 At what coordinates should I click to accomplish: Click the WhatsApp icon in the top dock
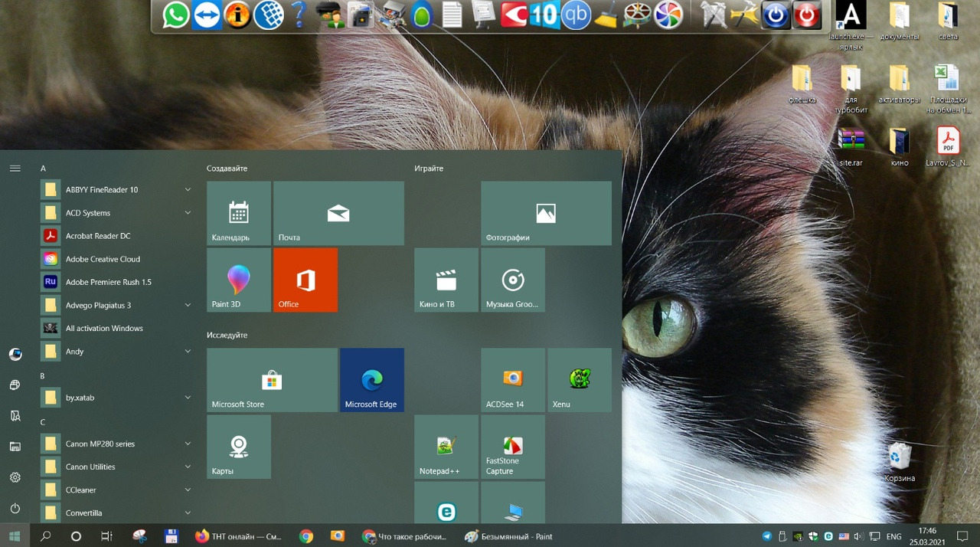pos(176,15)
